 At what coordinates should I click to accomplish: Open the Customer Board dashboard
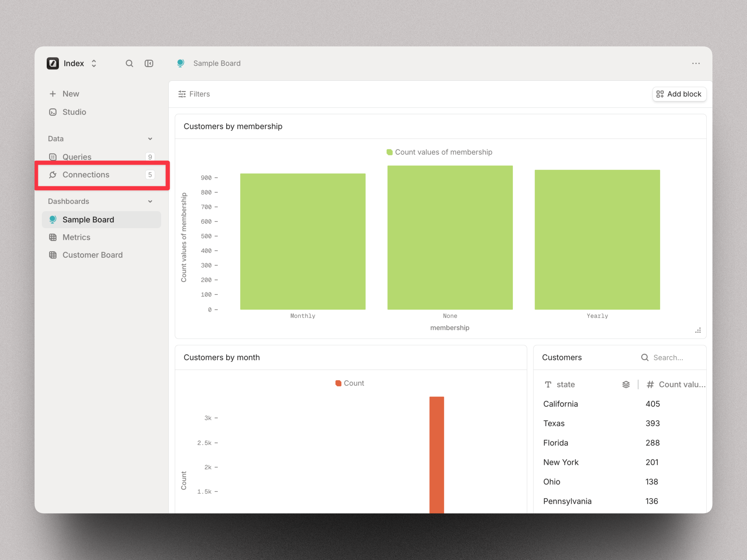92,255
